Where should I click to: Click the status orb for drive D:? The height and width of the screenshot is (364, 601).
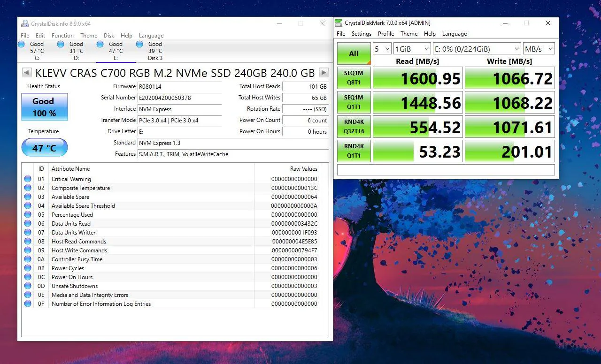pos(61,44)
